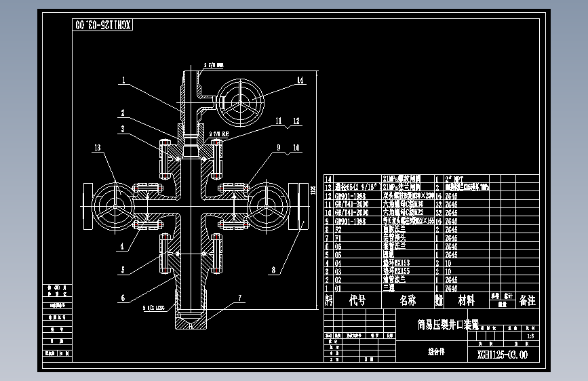Image resolution: width=588 pixels, height=381 pixels.
Task: Click the 三通 part name in row 1
Action: (x=389, y=288)
